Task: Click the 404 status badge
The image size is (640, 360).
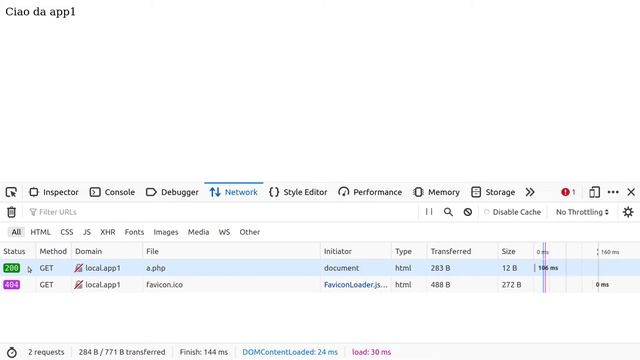Action: [x=11, y=284]
